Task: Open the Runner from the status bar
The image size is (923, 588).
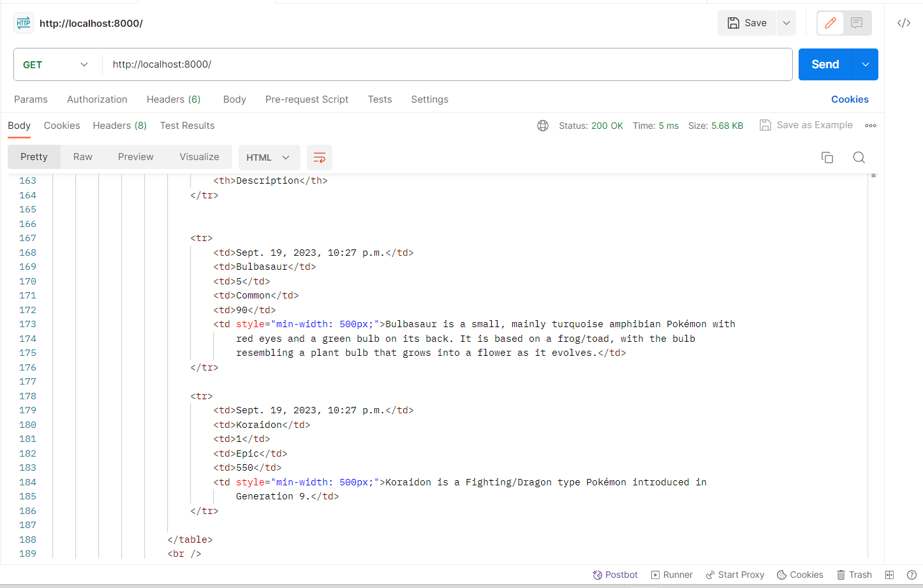Action: [672, 575]
